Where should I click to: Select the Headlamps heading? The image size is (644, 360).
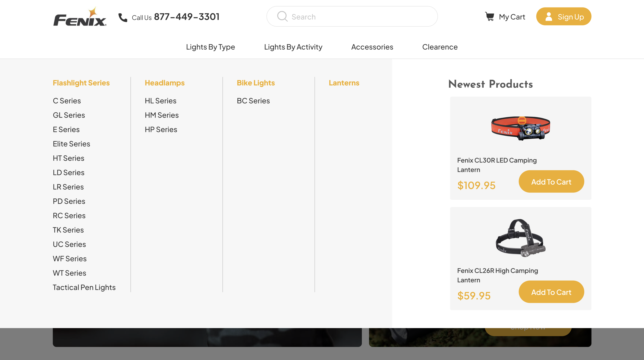(165, 83)
